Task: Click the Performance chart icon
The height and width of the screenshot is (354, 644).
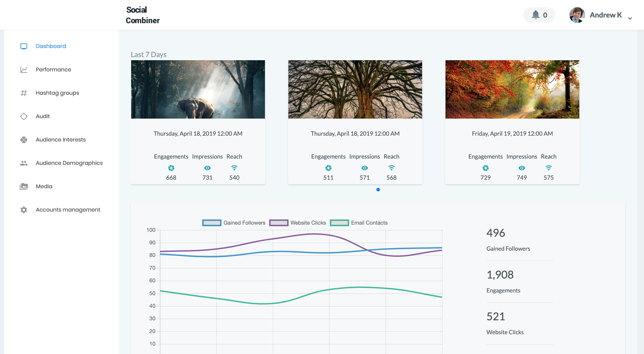Action: (x=24, y=69)
